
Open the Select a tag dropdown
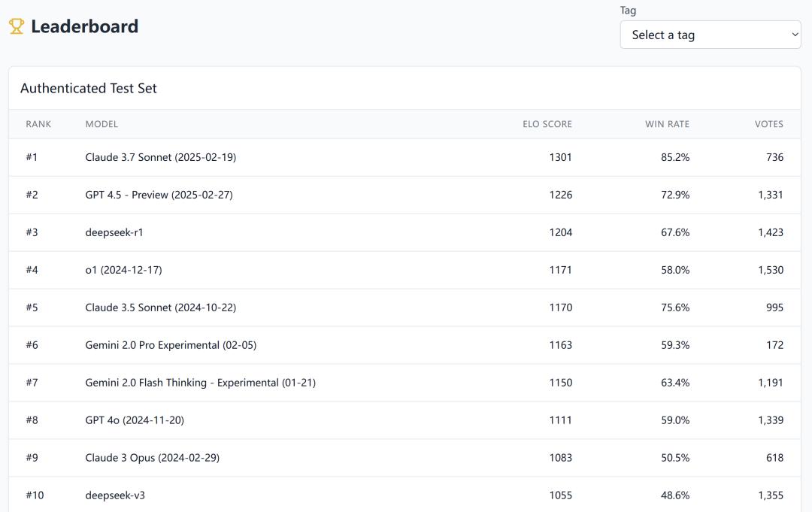pyautogui.click(x=710, y=35)
